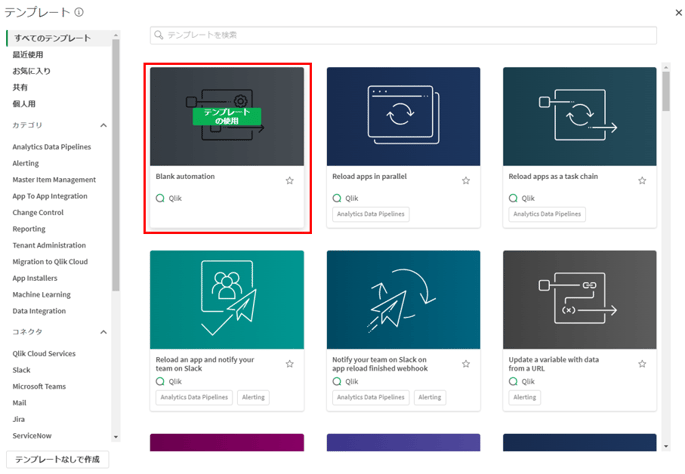Click Qlik logo on Reload apps in parallel card
Screen dimensions: 685x474
pos(337,198)
